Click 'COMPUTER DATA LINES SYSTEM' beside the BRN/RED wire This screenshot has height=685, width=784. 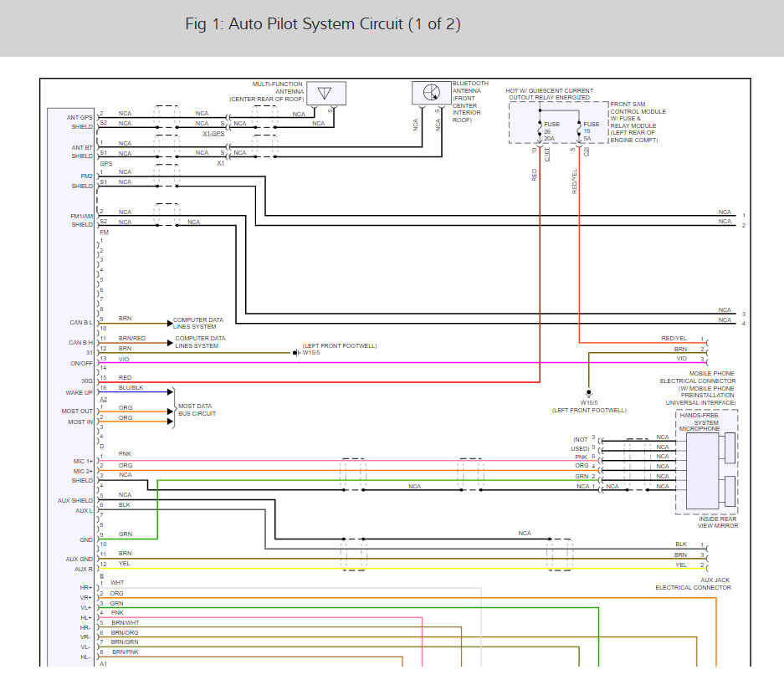pyautogui.click(x=200, y=342)
